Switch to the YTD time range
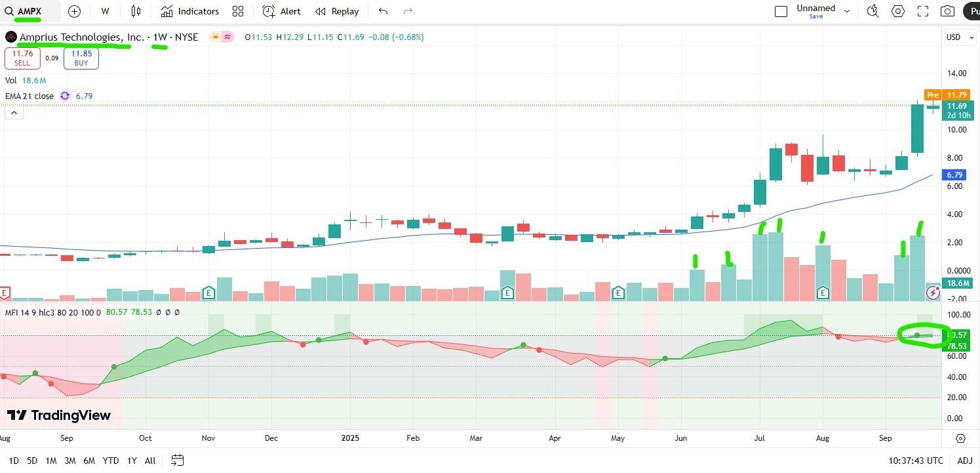The height and width of the screenshot is (473, 980). click(x=111, y=461)
